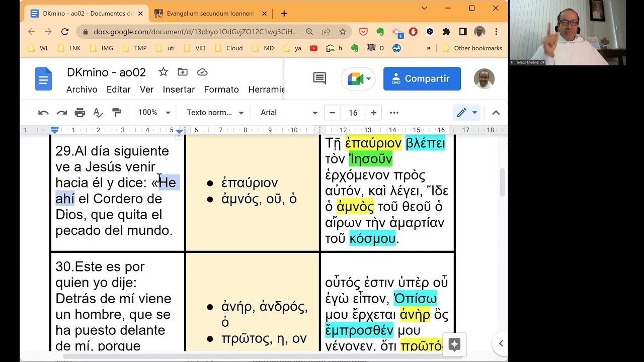The height and width of the screenshot is (362, 644).
Task: Undo the last edit
Action: click(43, 113)
